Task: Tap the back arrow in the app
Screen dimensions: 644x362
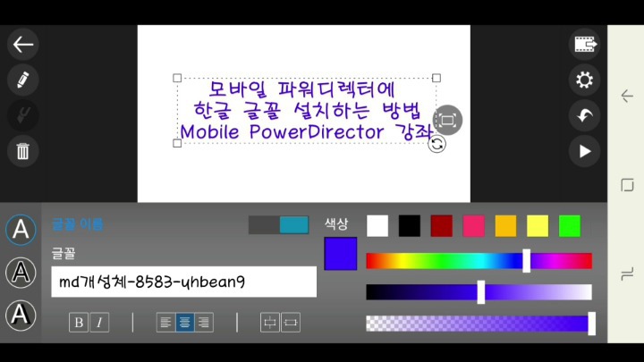Action: click(23, 45)
